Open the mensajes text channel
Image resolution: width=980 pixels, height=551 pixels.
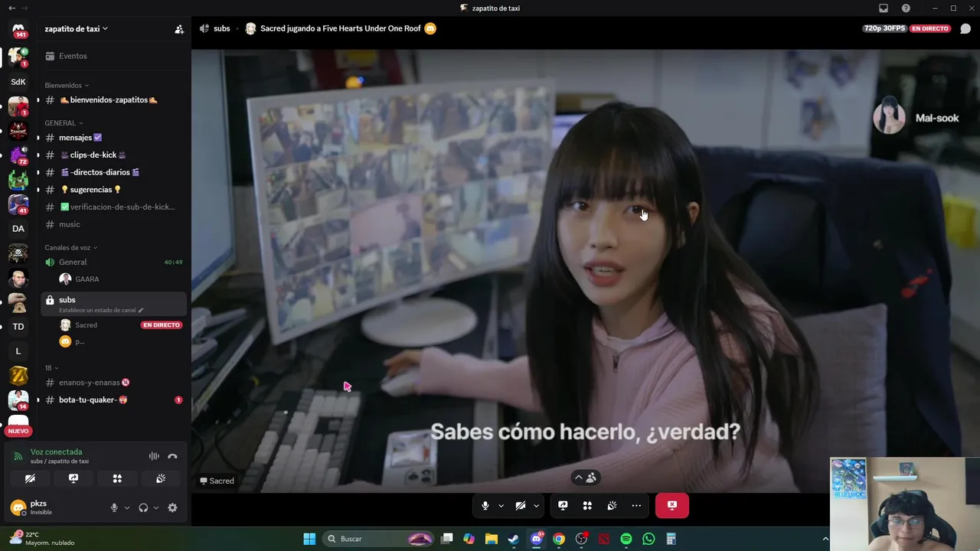point(113,138)
